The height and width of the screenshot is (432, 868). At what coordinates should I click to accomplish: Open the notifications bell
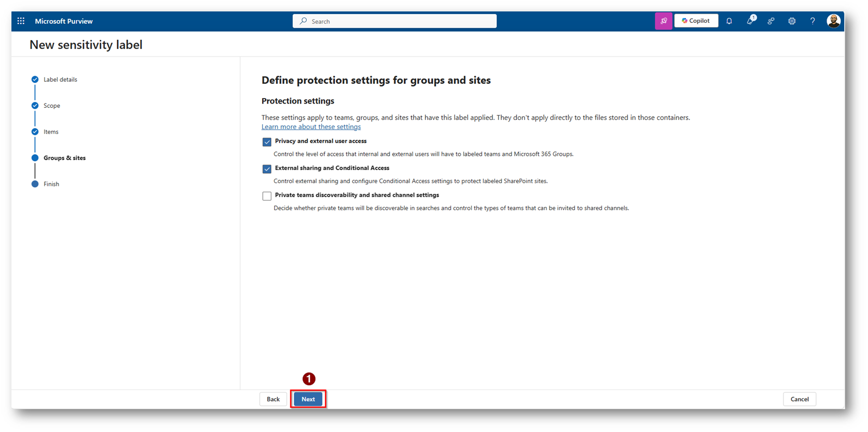pos(729,21)
